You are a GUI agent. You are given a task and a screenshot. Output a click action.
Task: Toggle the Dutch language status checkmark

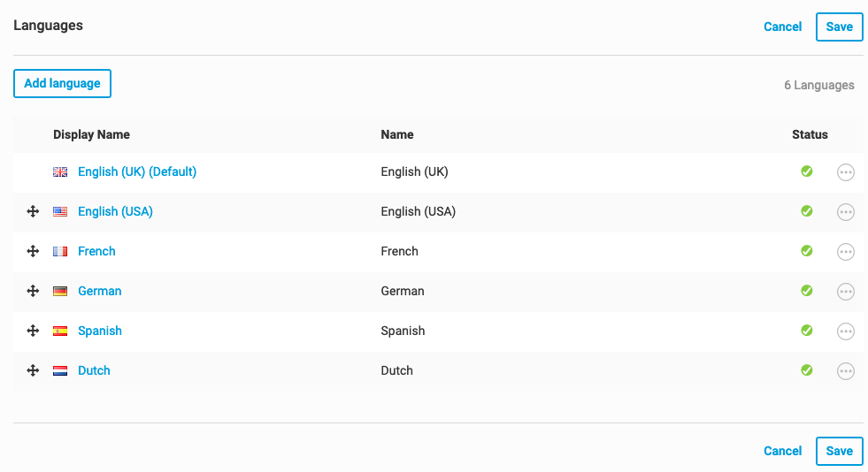[807, 370]
